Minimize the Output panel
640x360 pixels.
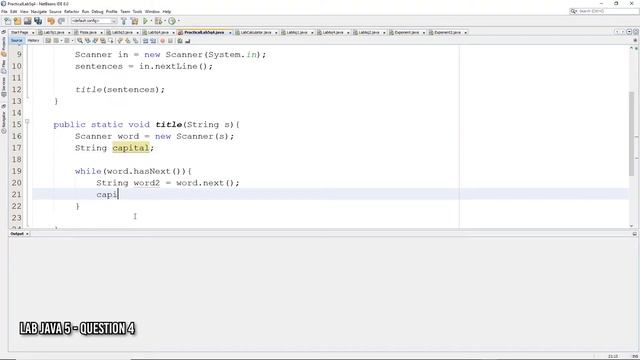click(x=635, y=234)
